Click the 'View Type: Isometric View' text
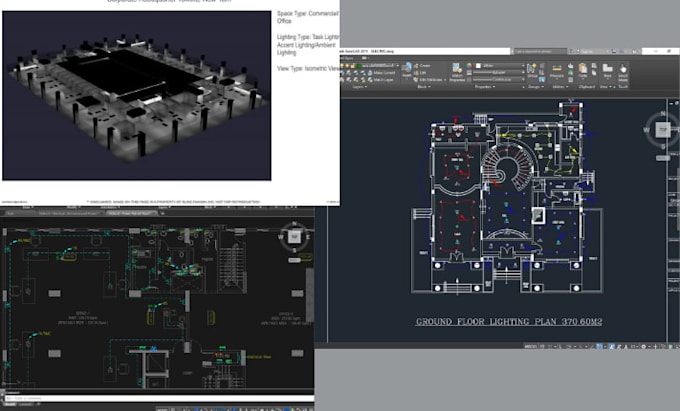Viewport: 680px width, 411px height. pos(308,68)
